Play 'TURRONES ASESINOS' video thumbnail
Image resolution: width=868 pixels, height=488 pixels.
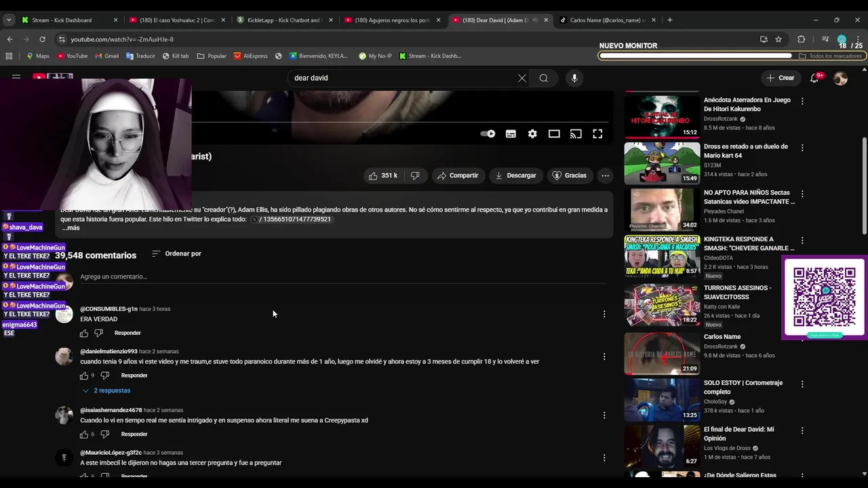click(x=662, y=305)
